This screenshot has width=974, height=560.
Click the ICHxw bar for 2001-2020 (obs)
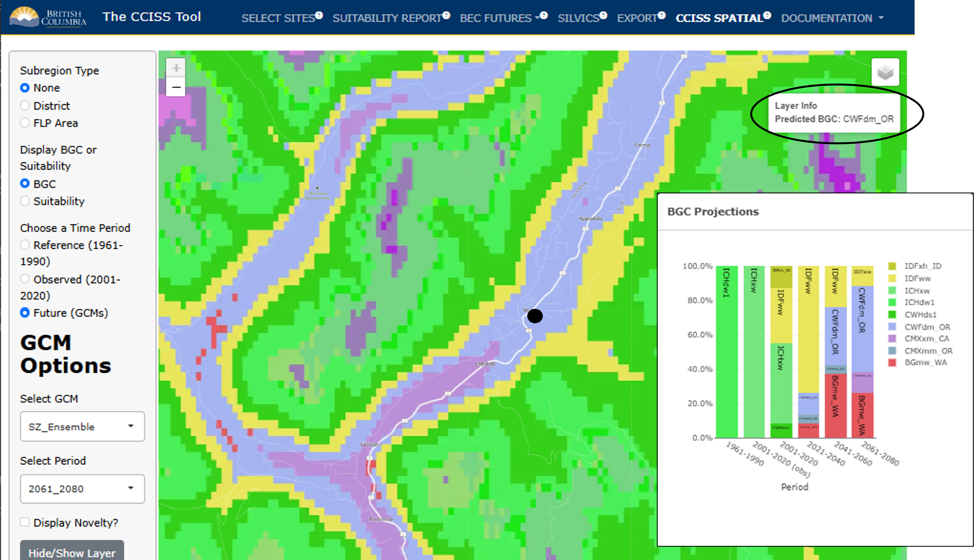[x=754, y=352]
